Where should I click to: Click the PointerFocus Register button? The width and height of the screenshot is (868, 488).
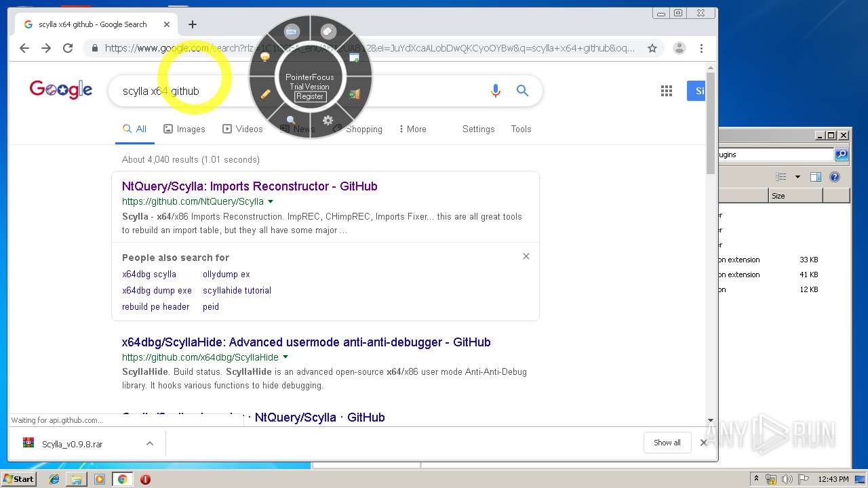point(310,96)
